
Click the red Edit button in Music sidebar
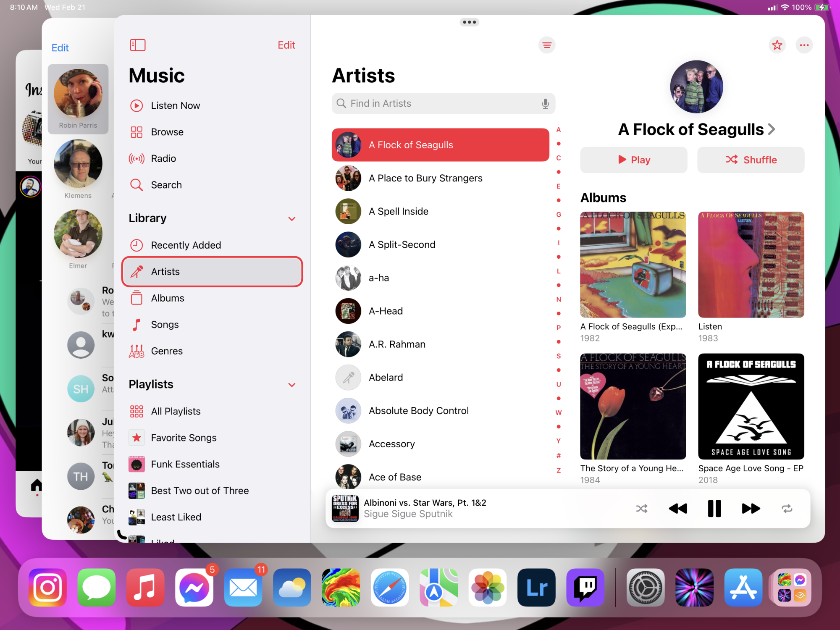[286, 45]
